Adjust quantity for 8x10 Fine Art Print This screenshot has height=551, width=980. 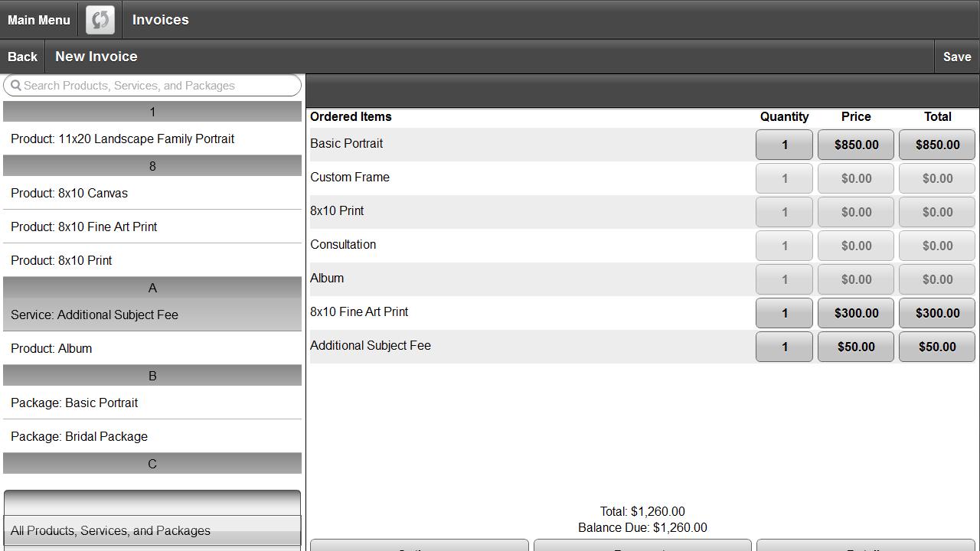coord(784,312)
